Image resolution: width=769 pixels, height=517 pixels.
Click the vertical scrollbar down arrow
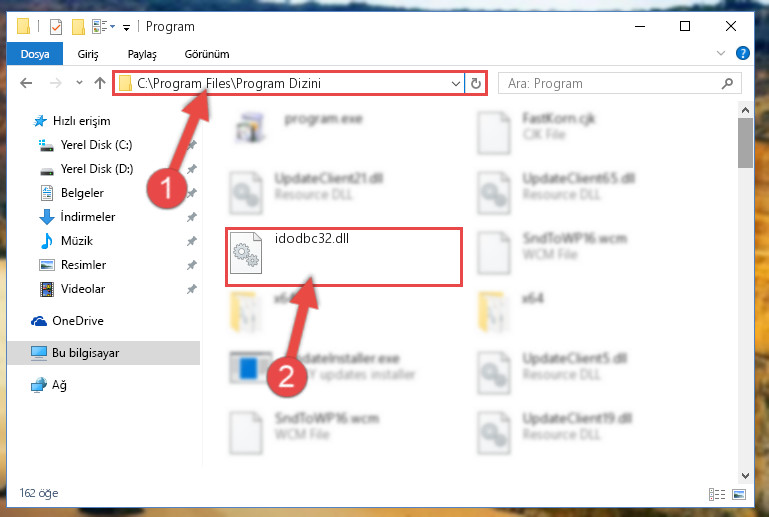(745, 475)
